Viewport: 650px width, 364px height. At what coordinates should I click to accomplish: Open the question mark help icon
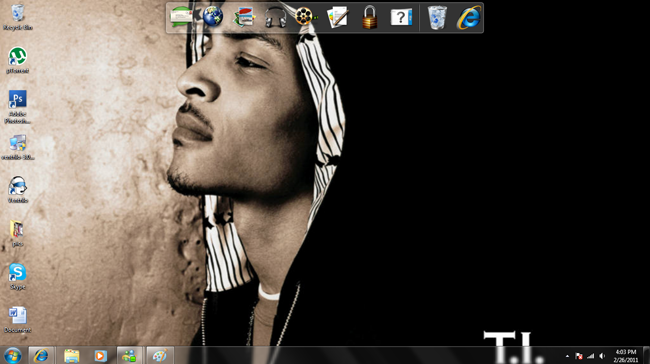pos(401,17)
